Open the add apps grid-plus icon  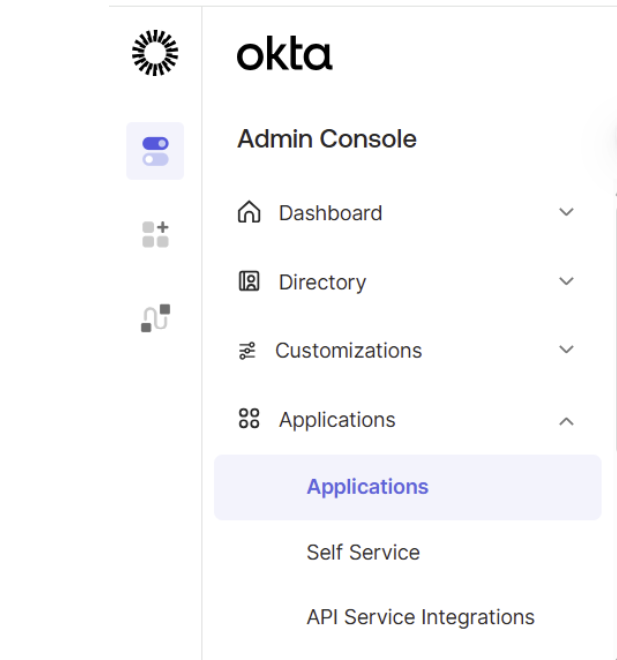(x=155, y=234)
